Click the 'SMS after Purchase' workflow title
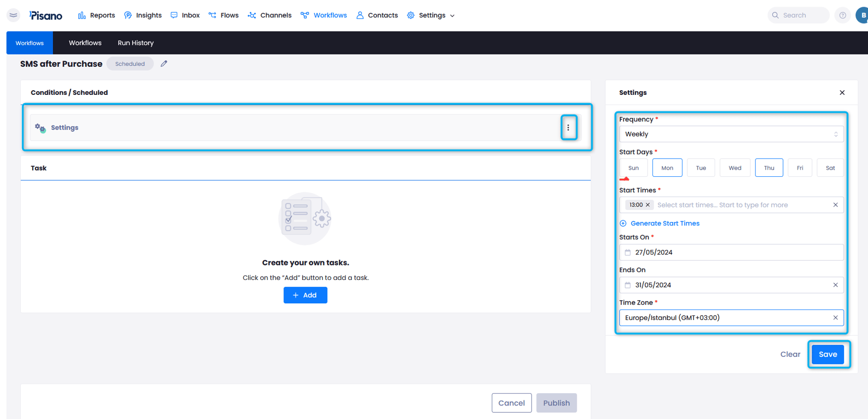868x419 pixels. click(x=61, y=64)
